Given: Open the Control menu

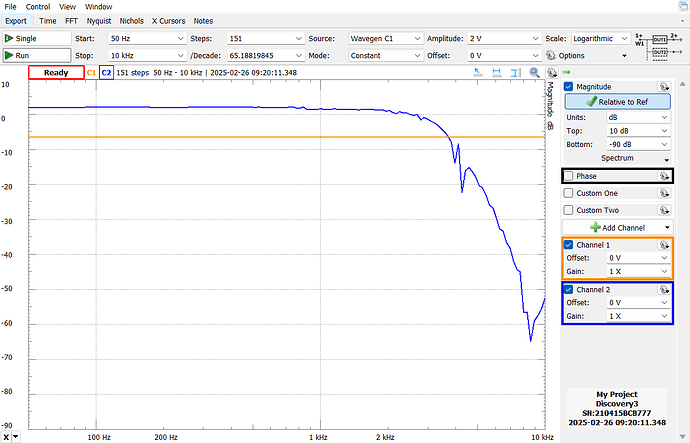Looking at the screenshot, I should pyautogui.click(x=37, y=6).
